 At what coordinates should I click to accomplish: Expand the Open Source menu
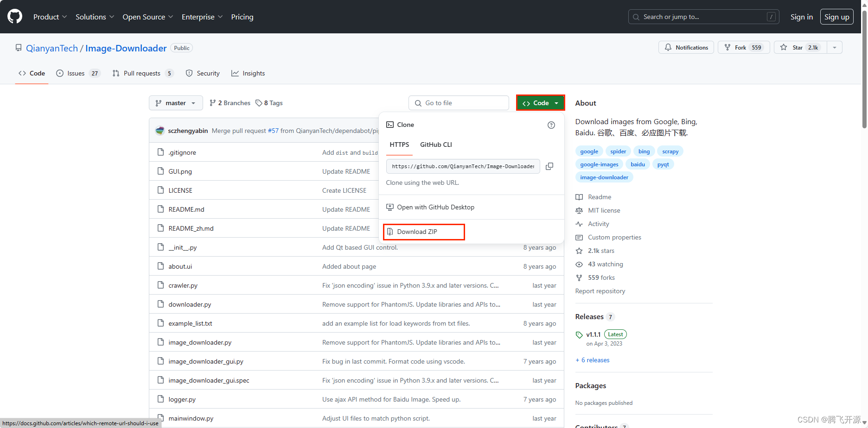pyautogui.click(x=147, y=17)
